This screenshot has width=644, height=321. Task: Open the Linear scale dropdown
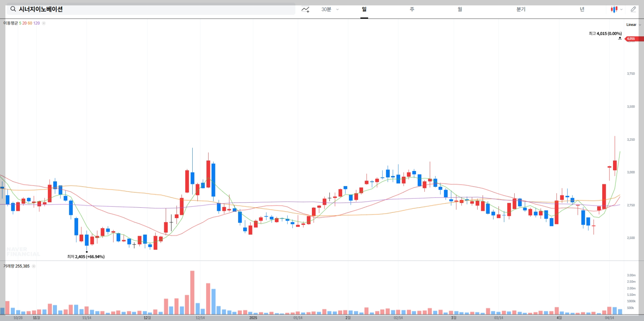(x=634, y=25)
